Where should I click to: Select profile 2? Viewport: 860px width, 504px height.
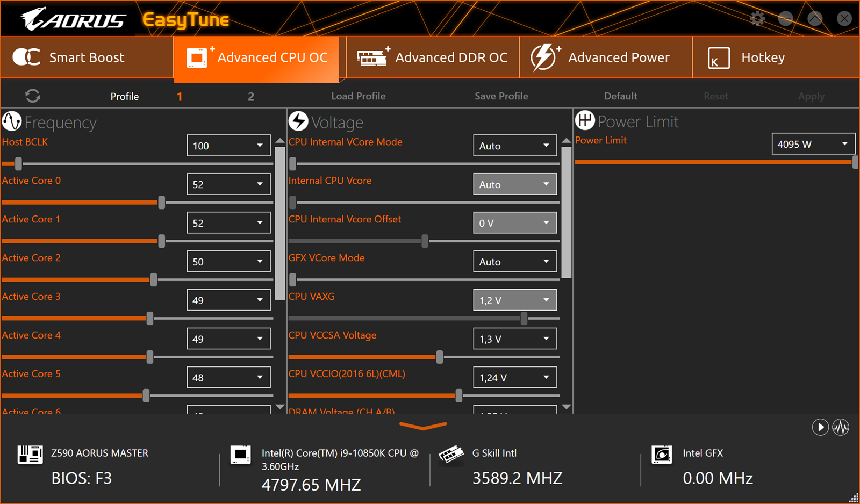click(251, 97)
